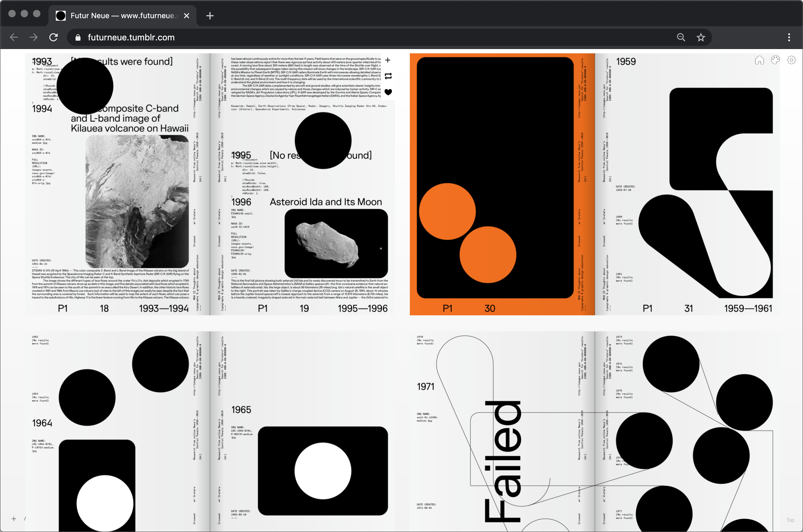This screenshot has height=532, width=803.
Task: Click the vertical 'Failed' text
Action: (503, 462)
